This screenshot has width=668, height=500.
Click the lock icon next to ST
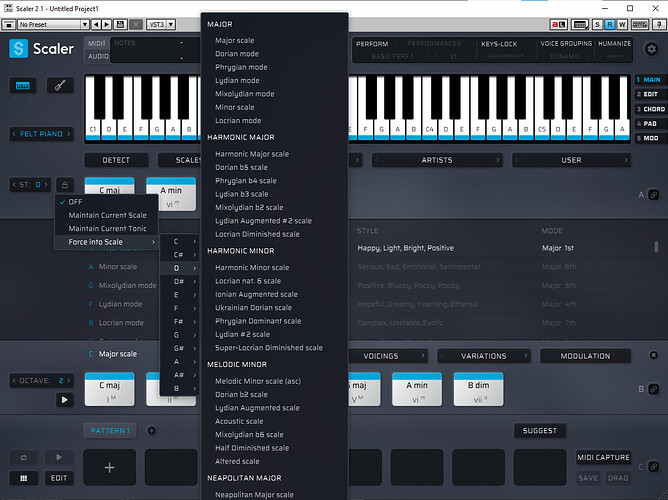(65, 184)
